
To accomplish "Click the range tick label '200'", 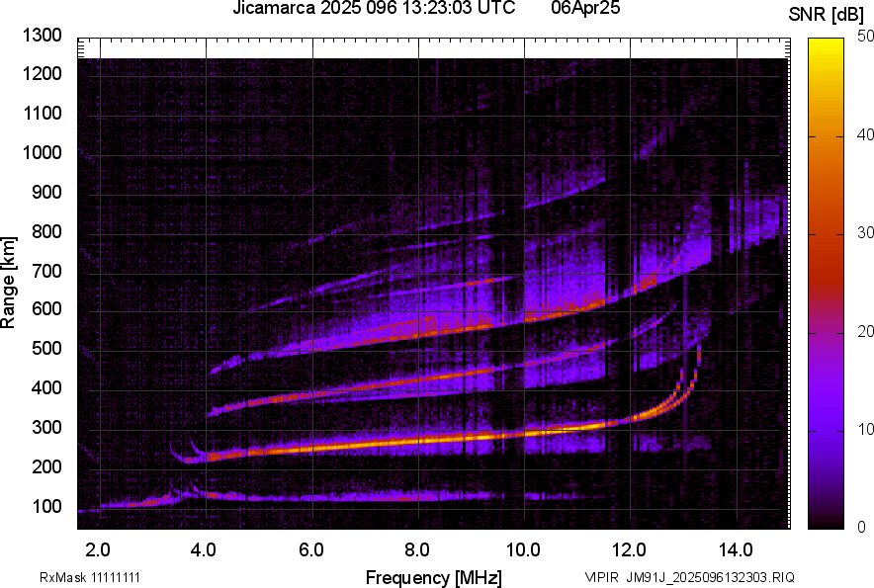I will pos(46,466).
